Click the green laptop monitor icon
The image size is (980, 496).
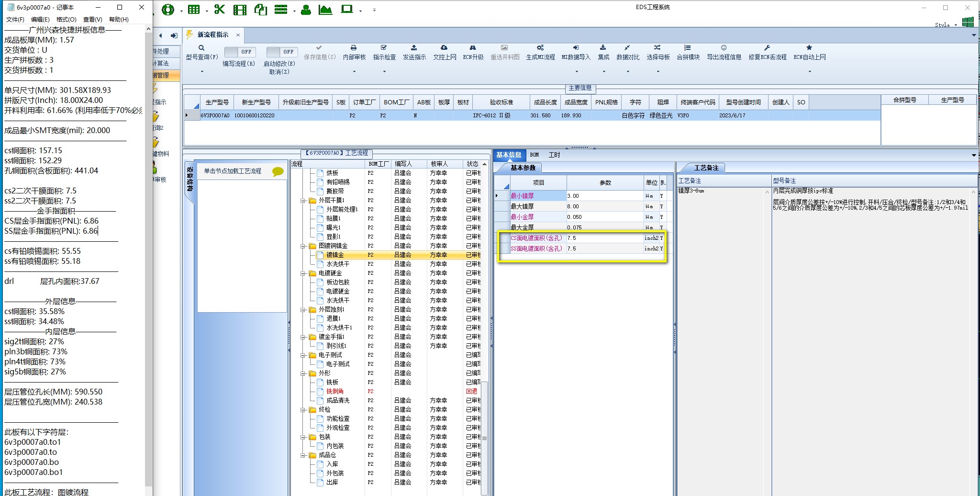click(347, 10)
